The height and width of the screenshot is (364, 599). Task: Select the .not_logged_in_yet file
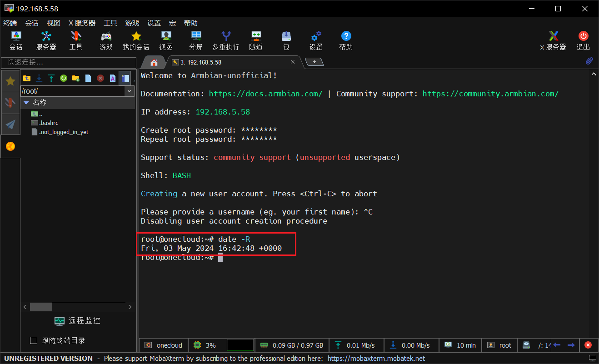[60, 132]
